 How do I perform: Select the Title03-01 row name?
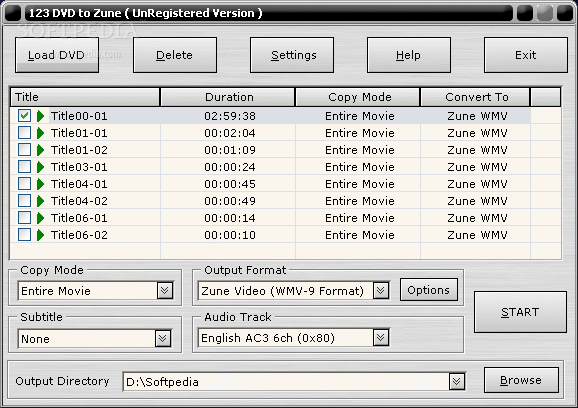point(79,167)
